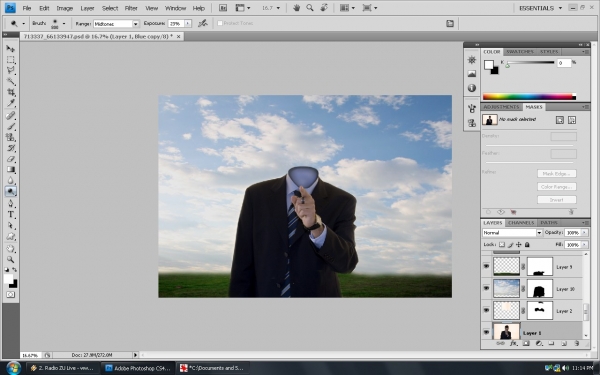The image size is (600, 375).
Task: Switch to the Adjustments tab
Action: [x=501, y=107]
